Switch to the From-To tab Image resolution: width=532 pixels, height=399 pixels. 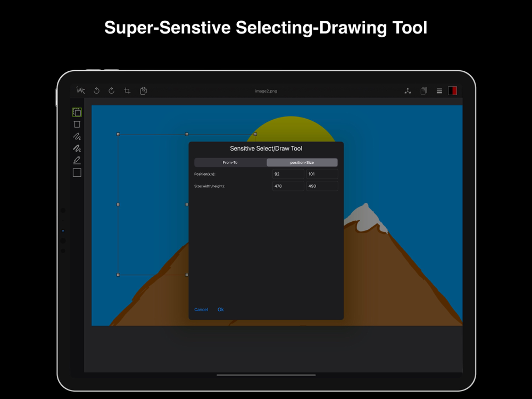230,162
